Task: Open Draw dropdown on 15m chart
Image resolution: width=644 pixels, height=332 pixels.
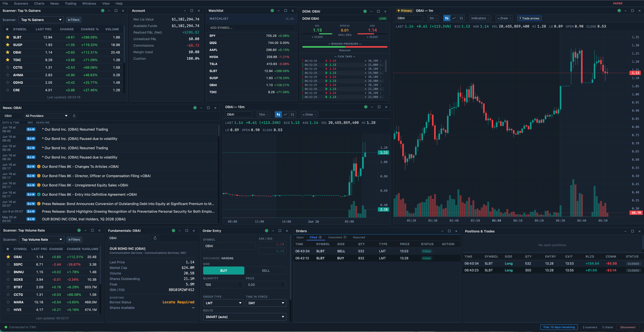Action: [x=309, y=115]
